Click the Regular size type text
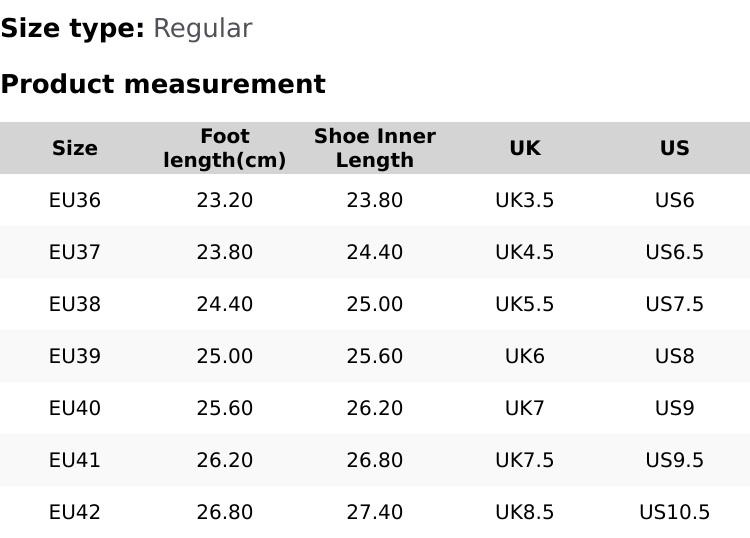 202,28
